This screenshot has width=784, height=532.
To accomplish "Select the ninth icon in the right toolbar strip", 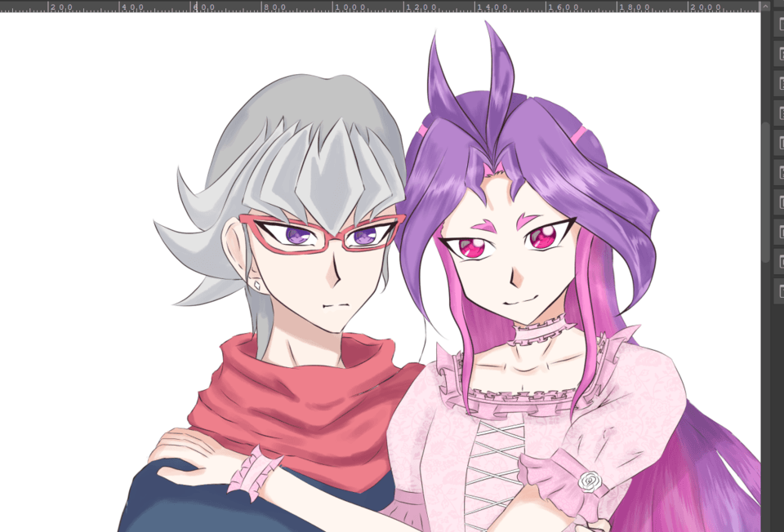I will click(777, 256).
